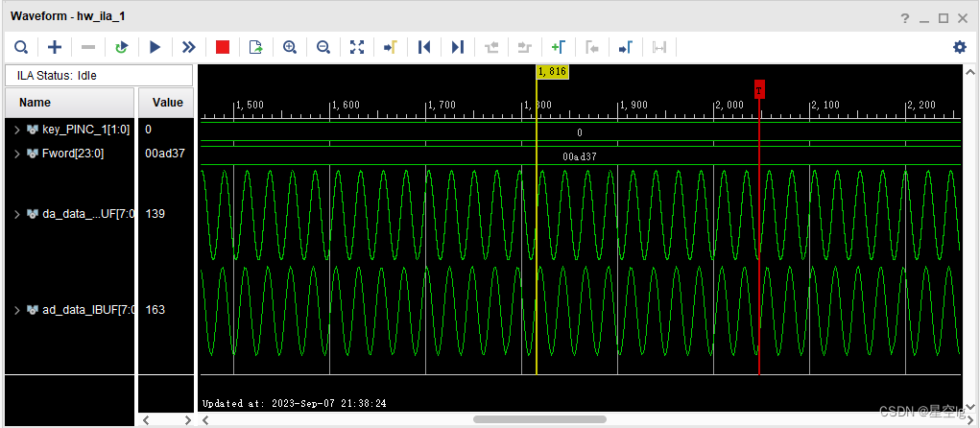Stop the ILA trigger with the red square
Image resolution: width=980 pixels, height=428 pixels.
point(223,47)
